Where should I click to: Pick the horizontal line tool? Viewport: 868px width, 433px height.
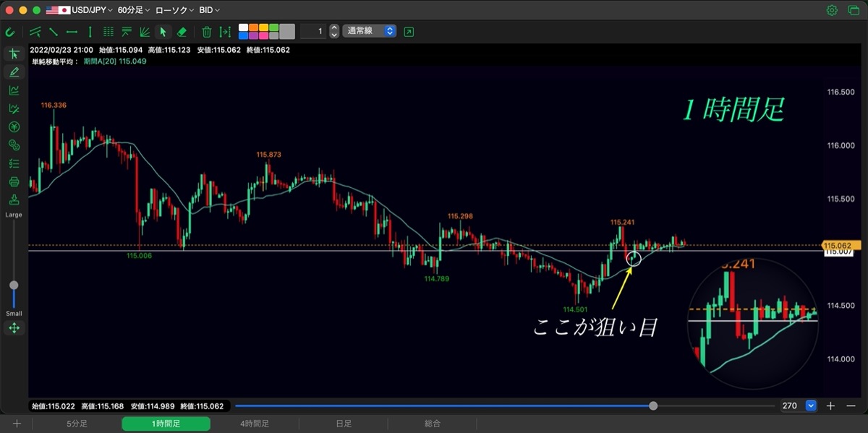coord(72,32)
